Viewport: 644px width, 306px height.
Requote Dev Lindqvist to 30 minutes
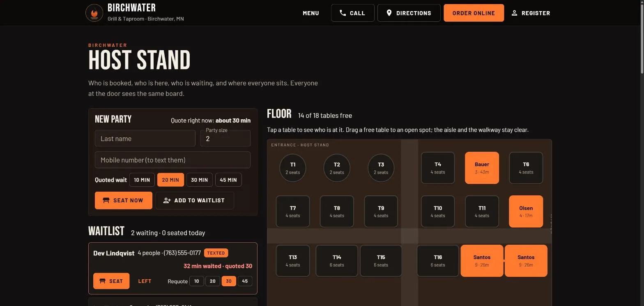coord(229,281)
